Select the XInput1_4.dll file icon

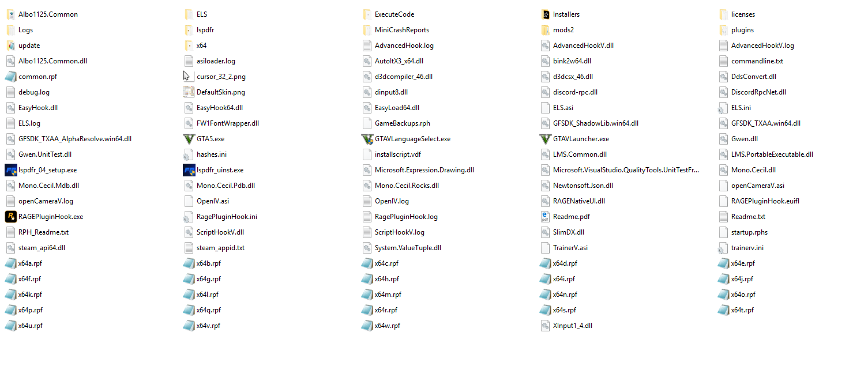coord(546,326)
